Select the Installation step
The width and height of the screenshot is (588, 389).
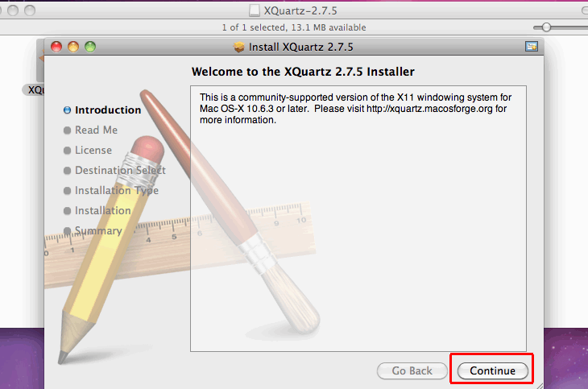point(97,211)
